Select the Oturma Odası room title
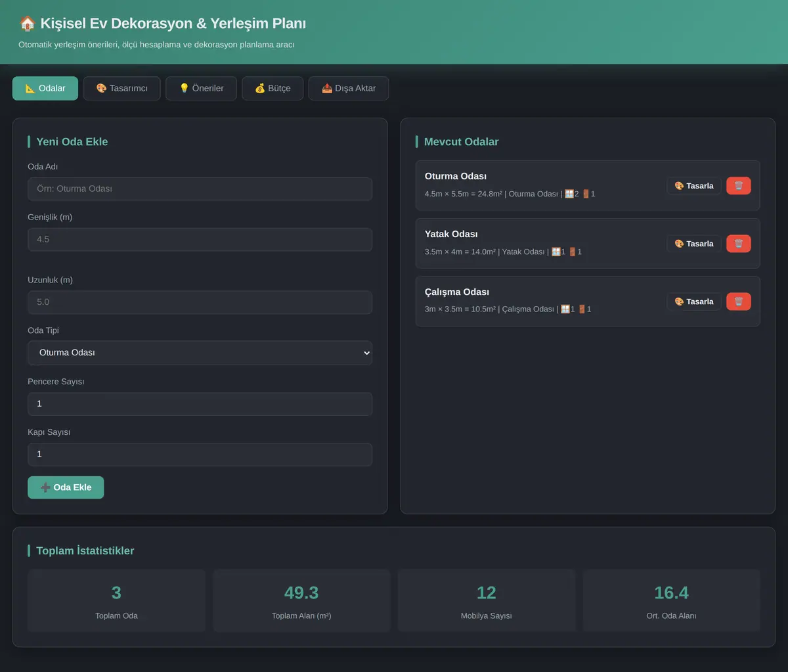 (456, 176)
